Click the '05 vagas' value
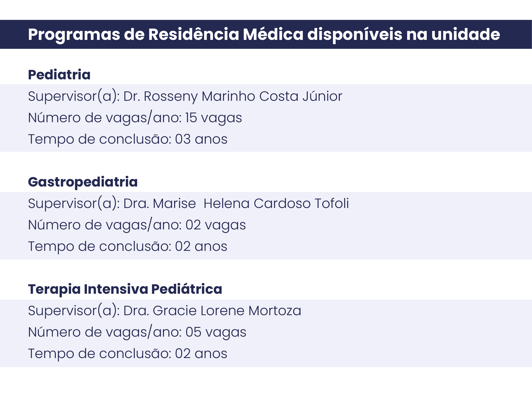532x402 pixels. [x=216, y=332]
